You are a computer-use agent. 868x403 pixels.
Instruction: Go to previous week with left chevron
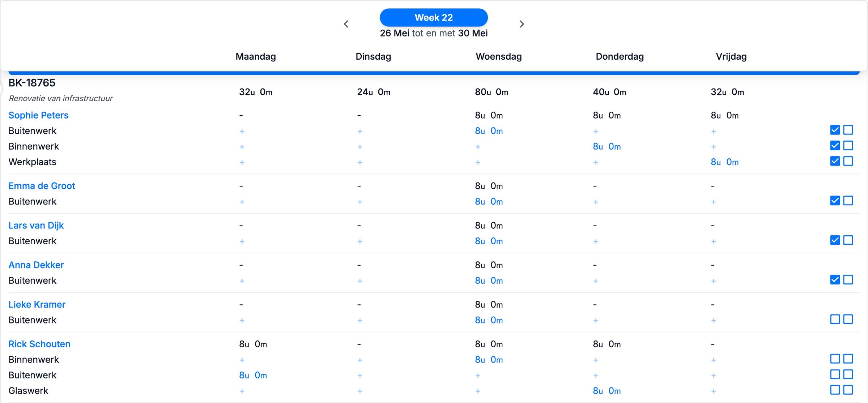click(x=346, y=24)
